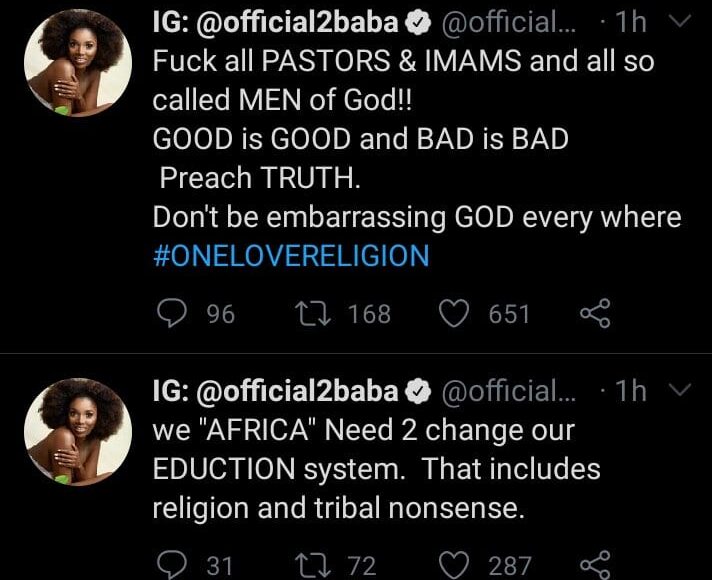Reply to the AFRICA education tweet
712x580 pixels.
click(x=172, y=565)
